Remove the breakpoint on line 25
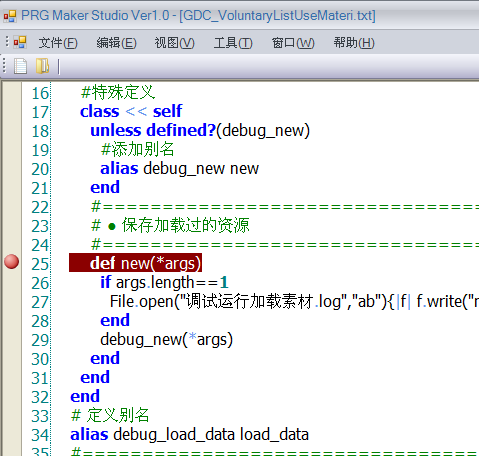Image resolution: width=479 pixels, height=456 pixels. coord(11,262)
